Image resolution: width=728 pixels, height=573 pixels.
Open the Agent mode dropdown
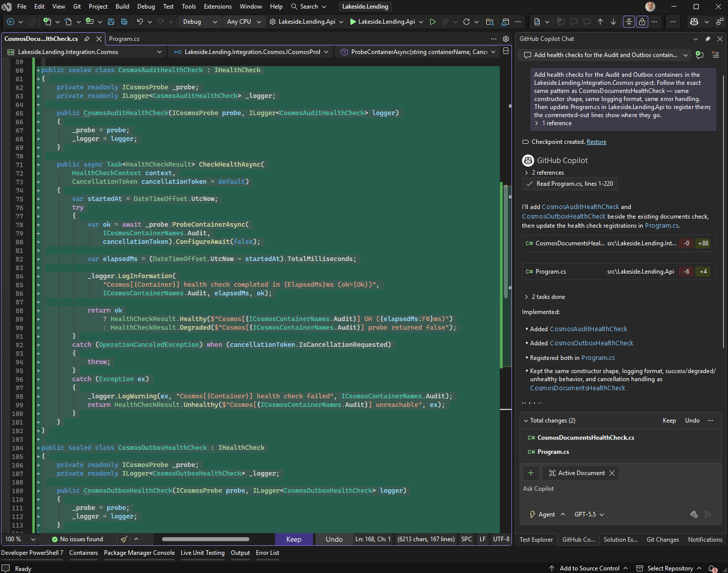tap(547, 514)
